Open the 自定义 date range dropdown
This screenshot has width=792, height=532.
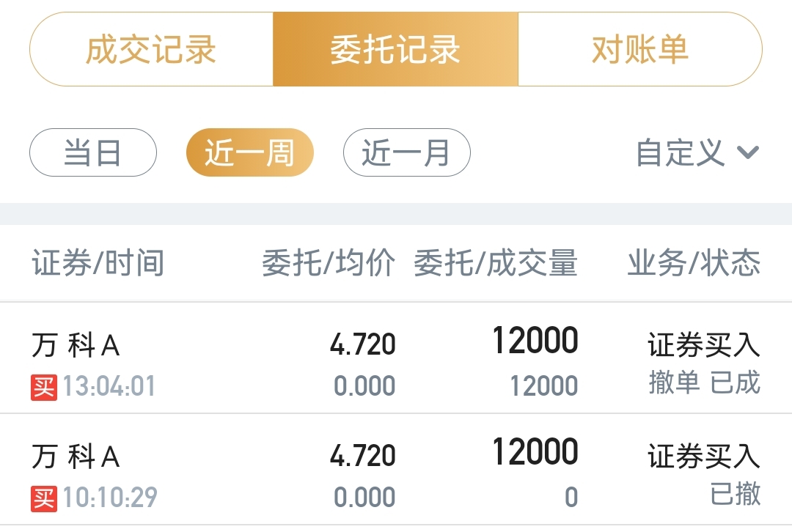pos(681,153)
